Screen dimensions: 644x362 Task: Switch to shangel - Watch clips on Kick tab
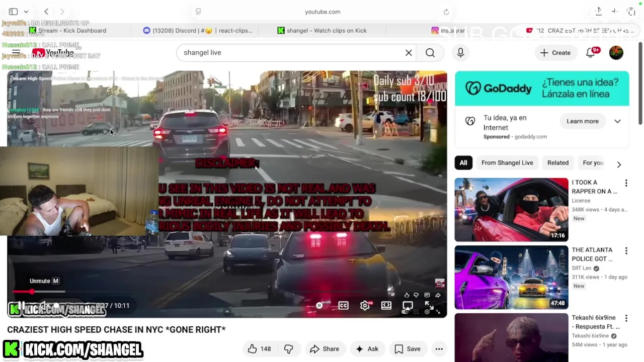[x=322, y=31]
